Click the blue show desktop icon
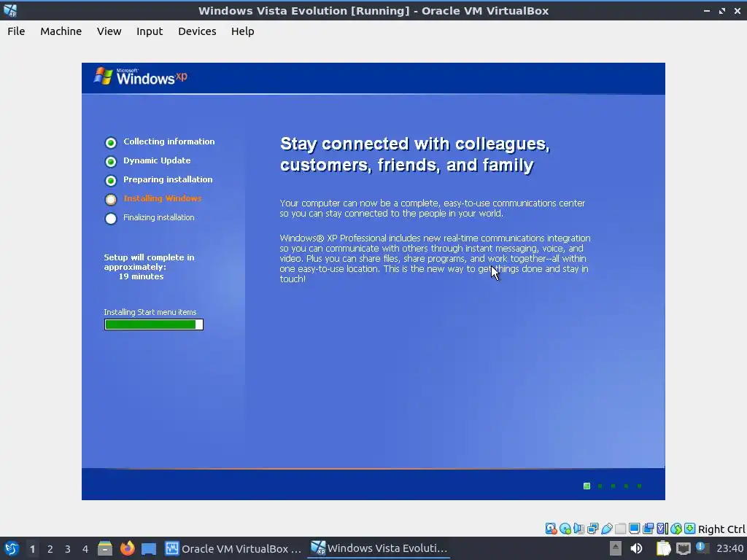Viewport: 747px width, 560px height. click(149, 548)
